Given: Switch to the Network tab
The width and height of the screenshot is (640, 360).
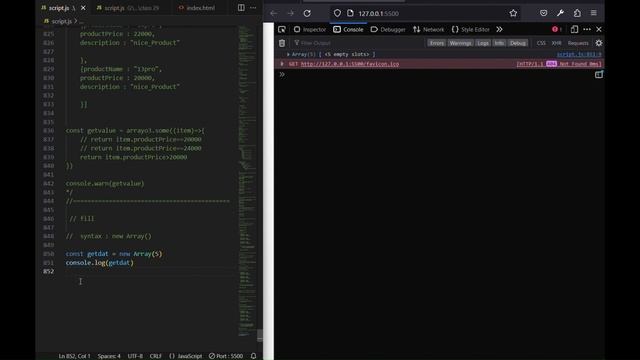Looking at the screenshot, I should tap(428, 29).
